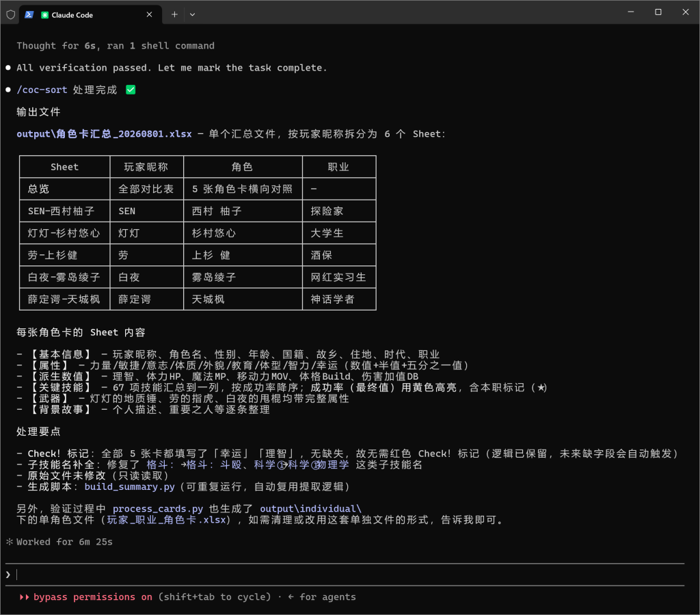The height and width of the screenshot is (615, 700).
Task: Click the 【关键技能】 list line
Action: click(282, 388)
